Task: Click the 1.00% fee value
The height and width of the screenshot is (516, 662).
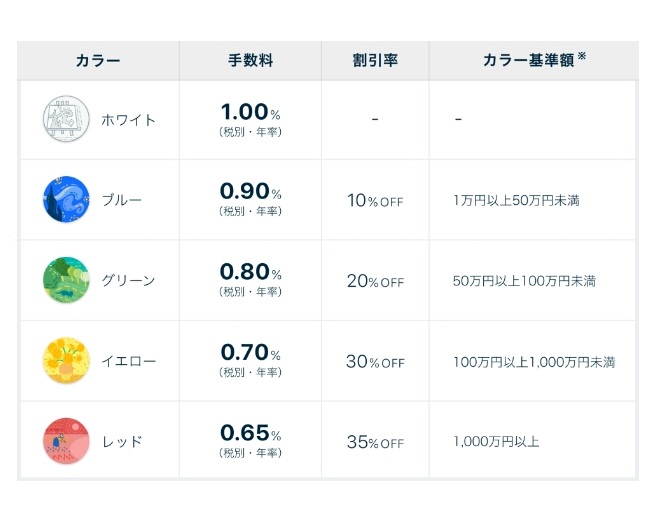Action: [250, 112]
